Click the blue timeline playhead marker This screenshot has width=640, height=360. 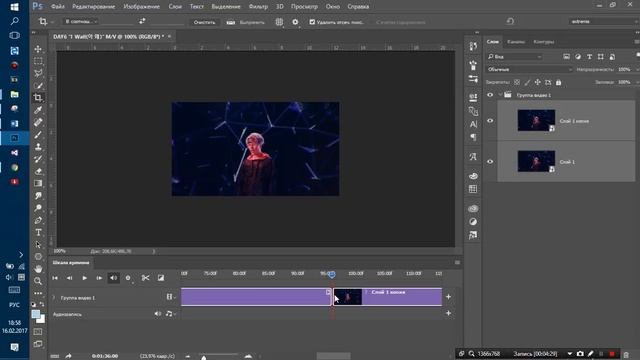point(332,274)
